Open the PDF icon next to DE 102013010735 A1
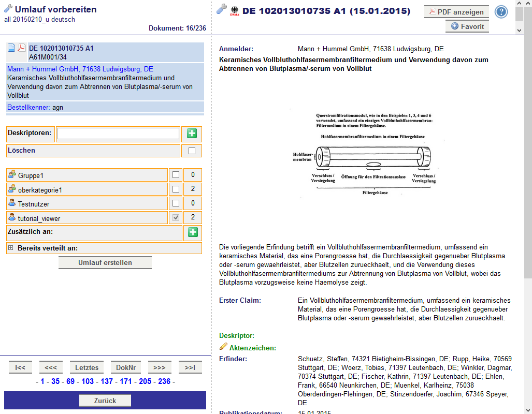This screenshot has height=414, width=532. tap(21, 48)
